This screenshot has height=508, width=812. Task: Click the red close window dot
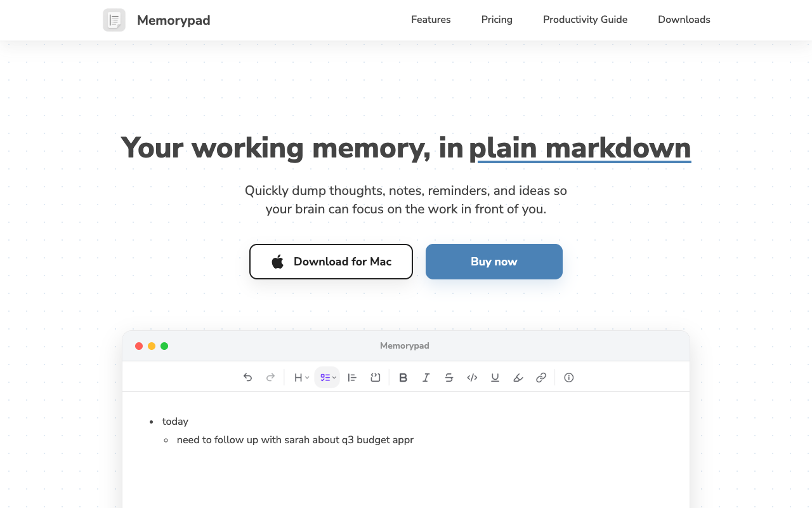pyautogui.click(x=139, y=346)
